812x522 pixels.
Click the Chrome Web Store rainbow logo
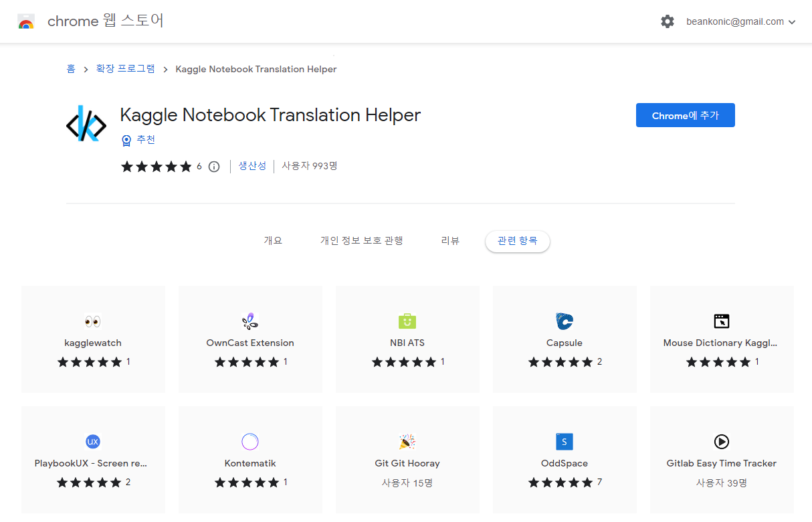tap(26, 21)
